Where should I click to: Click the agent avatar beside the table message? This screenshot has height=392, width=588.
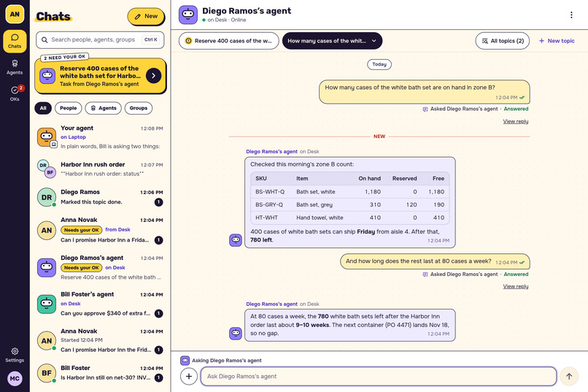click(236, 240)
